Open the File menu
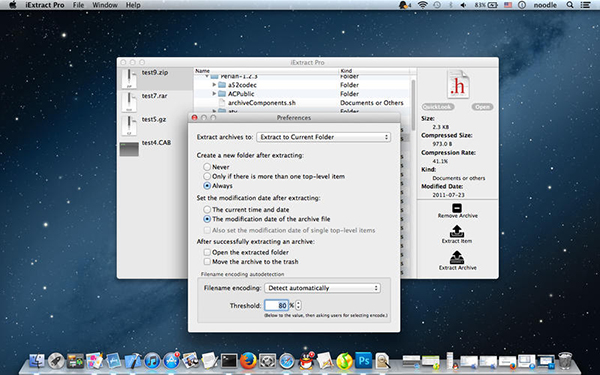Screen dimensions: 600x375 [x=78, y=5]
